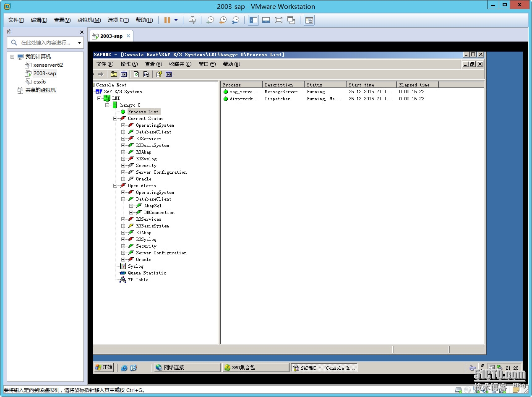Screen dimensions: 532x397
Task: Collapse DatabaseClient under Open Alerts
Action: click(x=123, y=199)
